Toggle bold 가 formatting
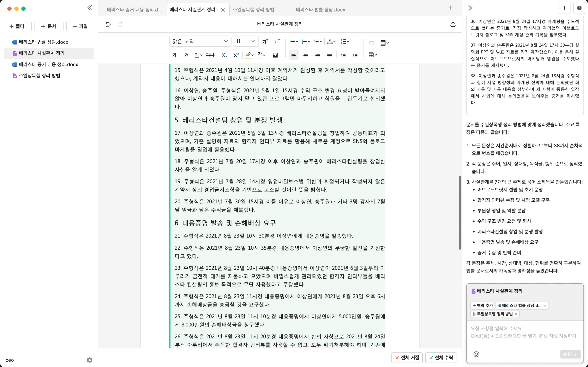 click(x=174, y=55)
